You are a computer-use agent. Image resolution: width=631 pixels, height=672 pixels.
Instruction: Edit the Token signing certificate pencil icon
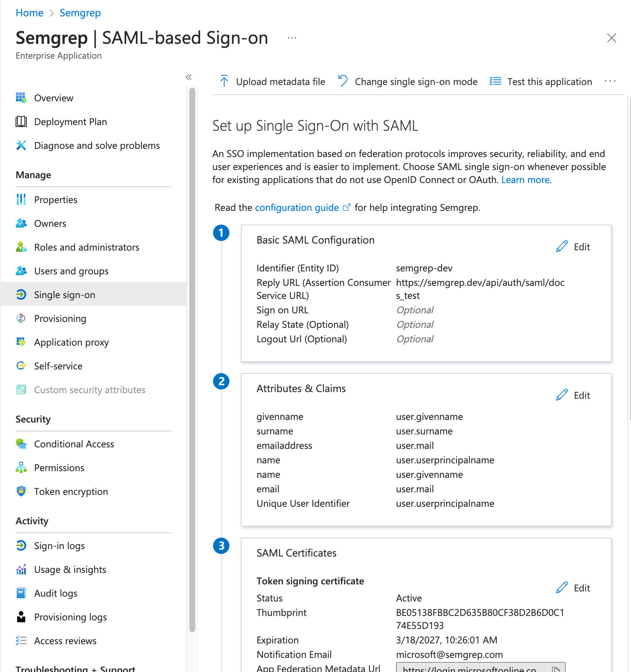[x=562, y=588]
